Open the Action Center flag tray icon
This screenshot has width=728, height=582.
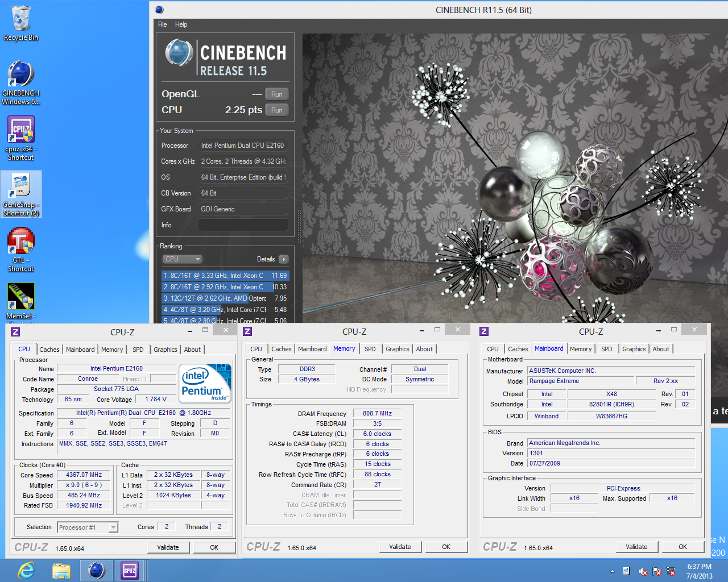(657, 571)
